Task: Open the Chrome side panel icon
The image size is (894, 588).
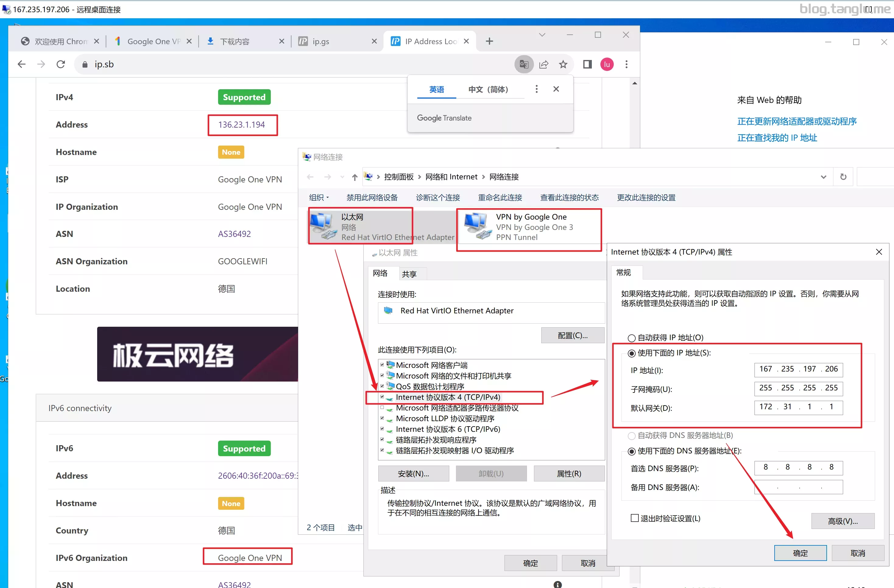Action: pos(588,64)
